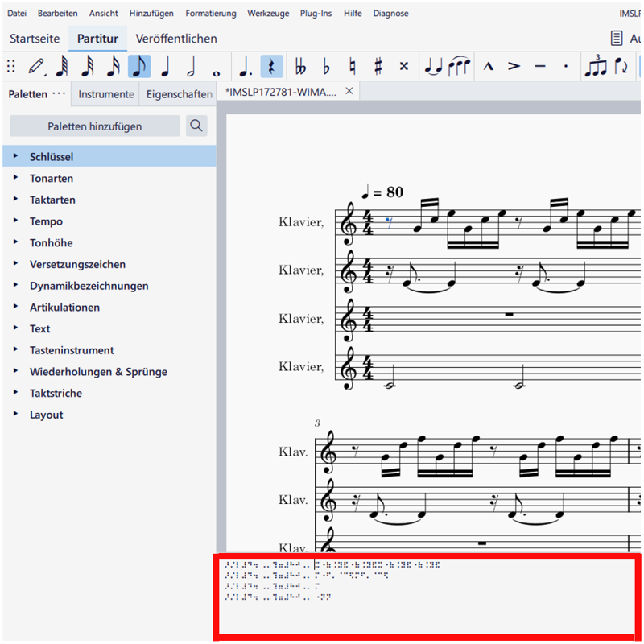Viewport: 644px width, 644px height.
Task: Click into the braille text panel
Action: pyautogui.click(x=427, y=597)
